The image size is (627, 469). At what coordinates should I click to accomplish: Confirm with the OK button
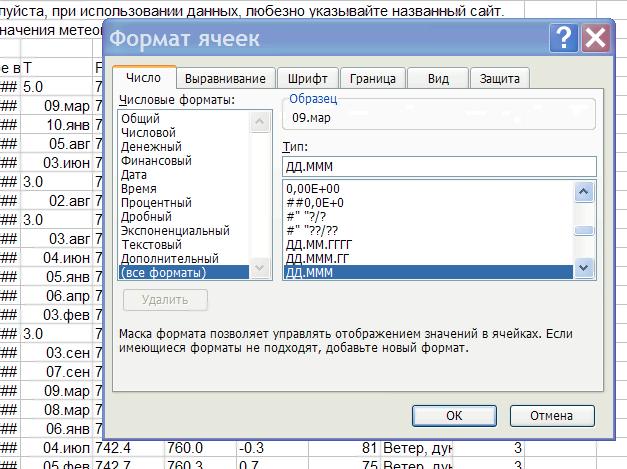454,415
